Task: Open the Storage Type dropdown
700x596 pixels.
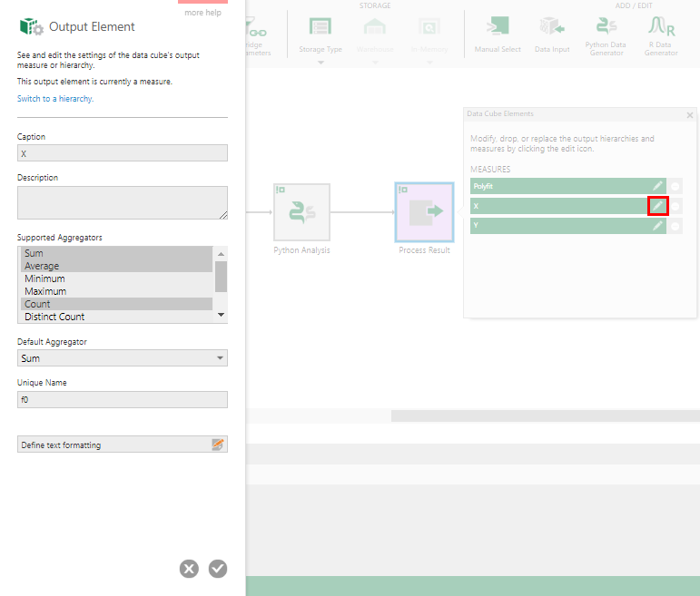Action: [x=320, y=36]
